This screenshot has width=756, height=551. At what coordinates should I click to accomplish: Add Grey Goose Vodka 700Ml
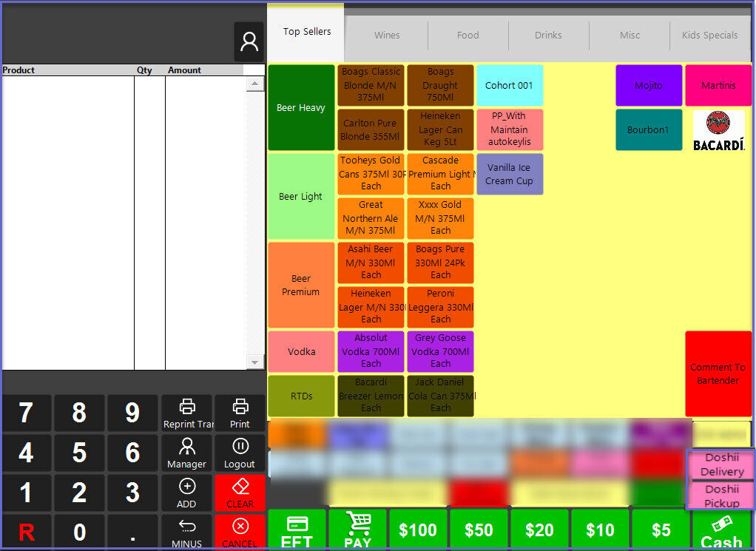(x=440, y=351)
